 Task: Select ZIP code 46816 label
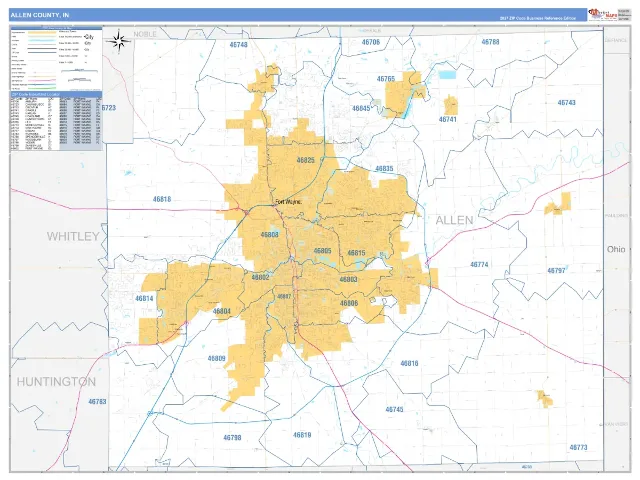(x=409, y=363)
